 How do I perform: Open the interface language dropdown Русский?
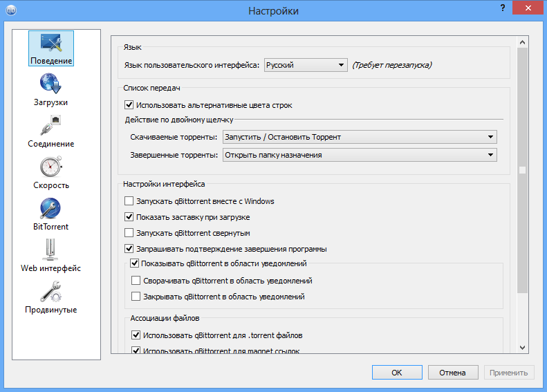(x=306, y=65)
